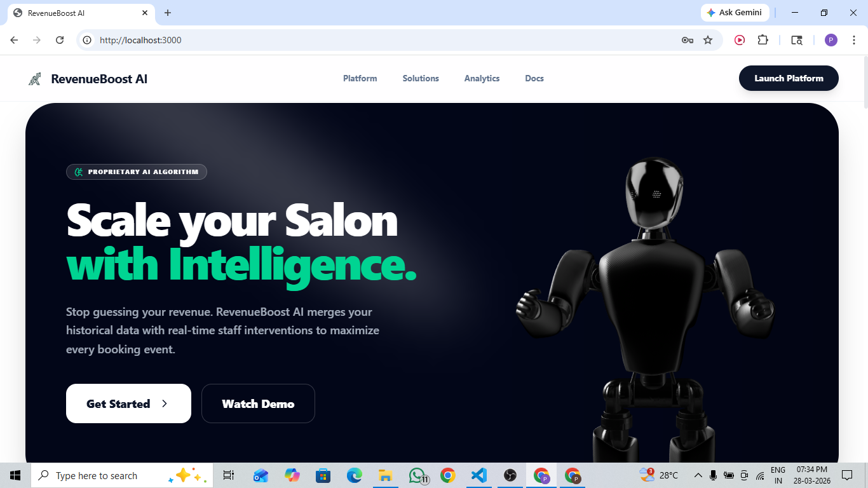Open the Windows notification center

[847, 475]
